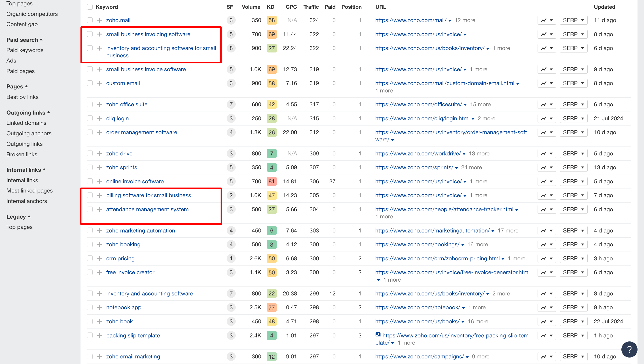The width and height of the screenshot is (644, 364).
Task: Open Content gap in sidebar
Action: [22, 24]
